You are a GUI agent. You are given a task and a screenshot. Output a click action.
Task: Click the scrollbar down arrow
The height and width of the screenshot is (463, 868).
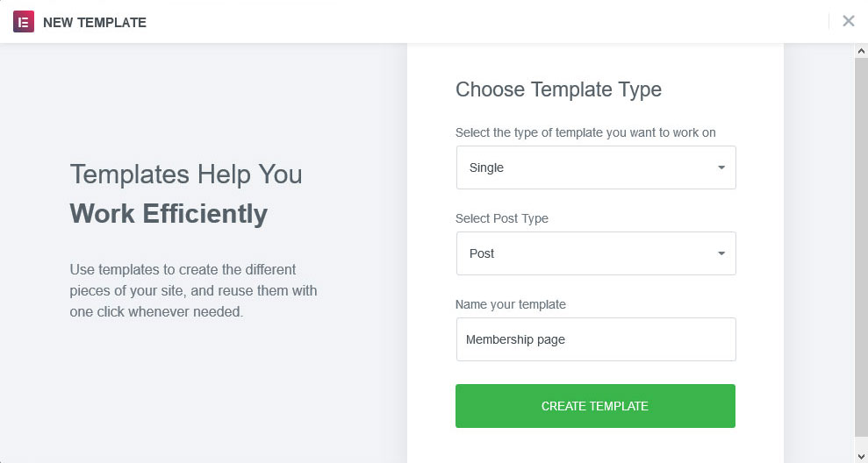pyautogui.click(x=861, y=454)
